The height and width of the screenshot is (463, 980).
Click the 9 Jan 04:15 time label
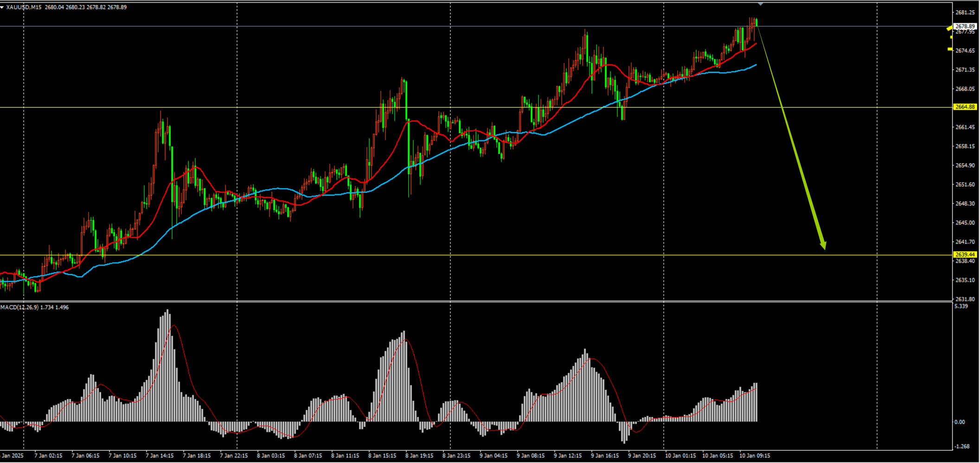(x=494, y=456)
